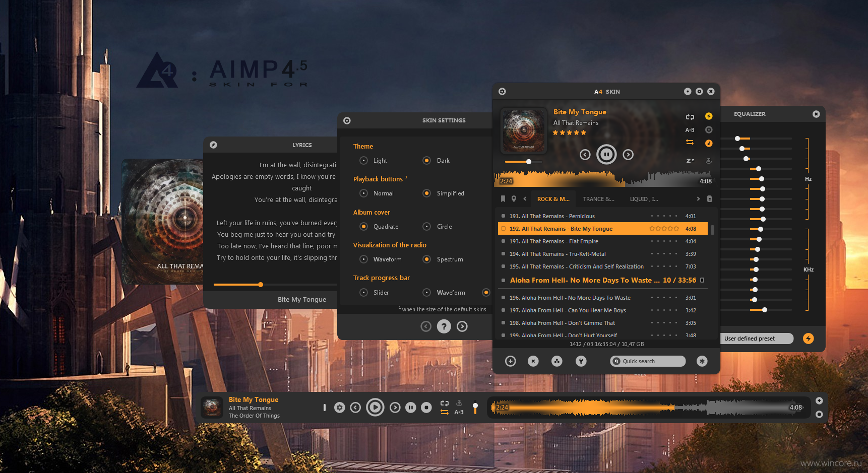Click the location pin icon in playlist bar
868x473 pixels.
(514, 199)
